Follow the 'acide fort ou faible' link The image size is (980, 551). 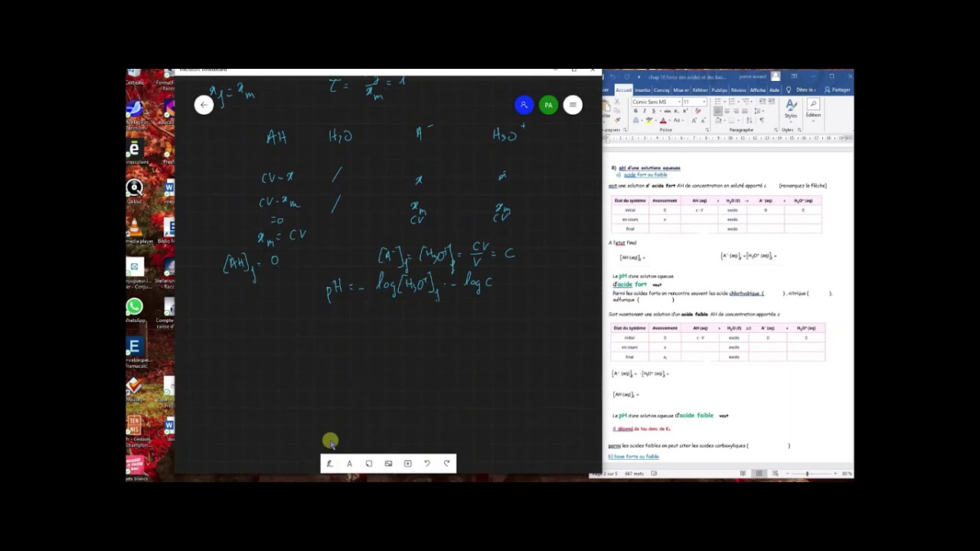pos(645,175)
